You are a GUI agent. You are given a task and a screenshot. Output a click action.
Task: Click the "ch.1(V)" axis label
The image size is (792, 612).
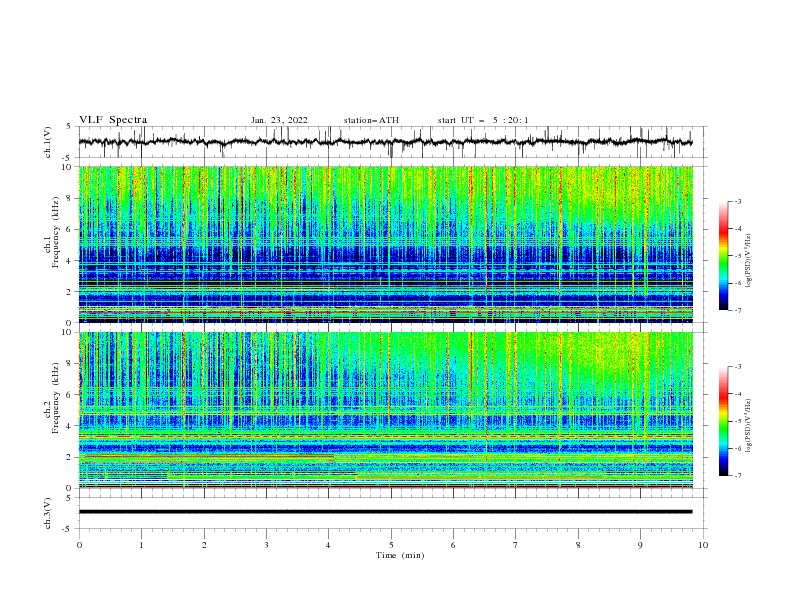(48, 142)
